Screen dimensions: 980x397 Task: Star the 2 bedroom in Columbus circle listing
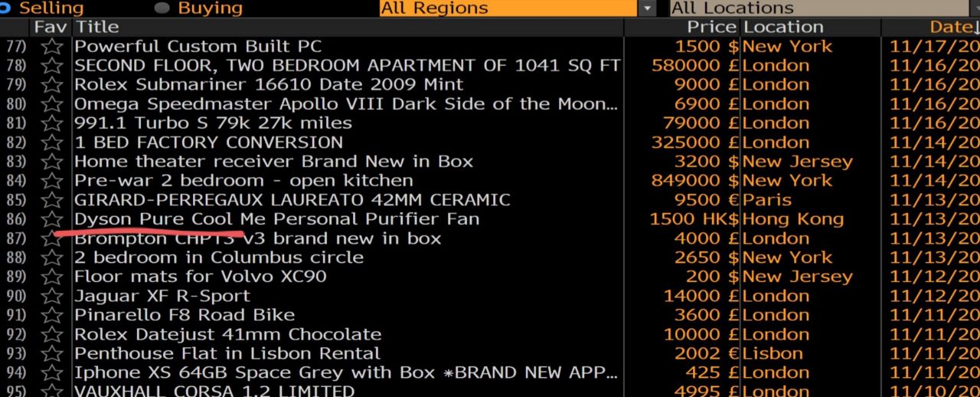click(x=51, y=258)
